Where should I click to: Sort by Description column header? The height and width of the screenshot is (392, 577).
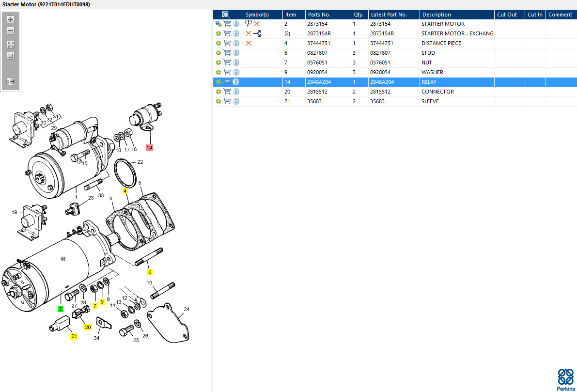[x=457, y=15]
